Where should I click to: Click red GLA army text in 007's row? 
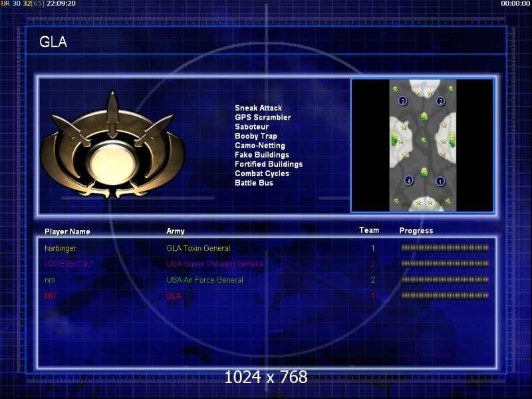coord(174,296)
